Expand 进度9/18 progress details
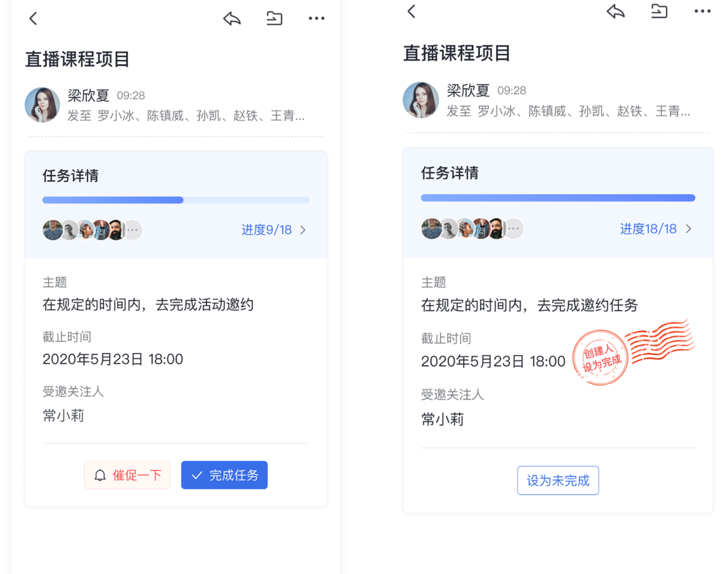The image size is (728, 574). pyautogui.click(x=273, y=230)
